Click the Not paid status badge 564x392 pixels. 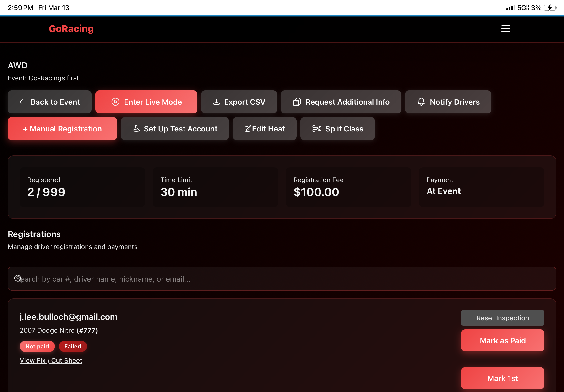[x=37, y=346]
